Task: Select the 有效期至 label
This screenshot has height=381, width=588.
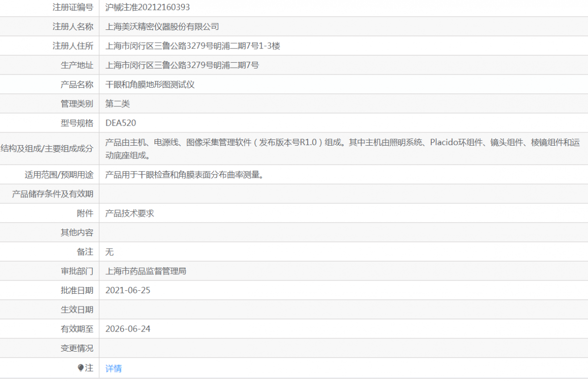Action: point(77,329)
